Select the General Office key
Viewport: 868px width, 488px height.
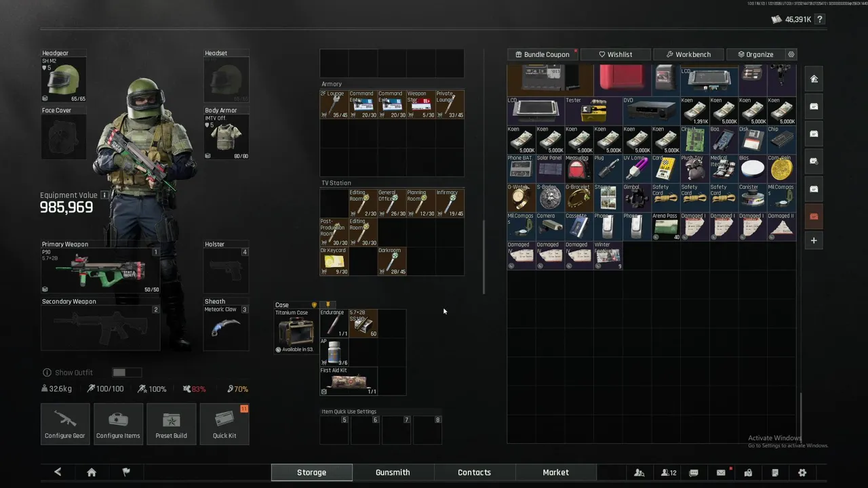pyautogui.click(x=392, y=203)
